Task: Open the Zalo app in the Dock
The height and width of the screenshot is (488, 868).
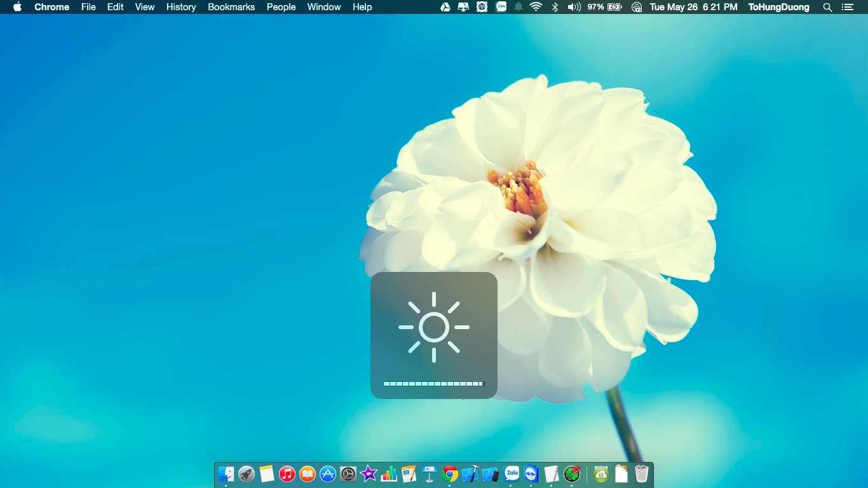Action: [512, 474]
